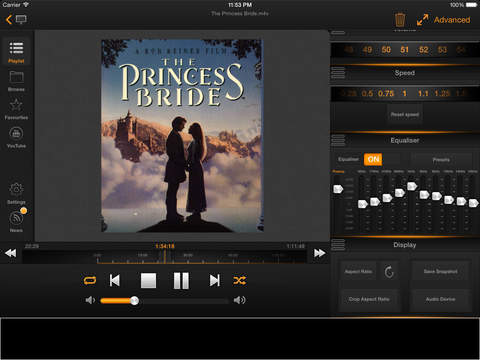Select value 53 in number picker

click(442, 50)
